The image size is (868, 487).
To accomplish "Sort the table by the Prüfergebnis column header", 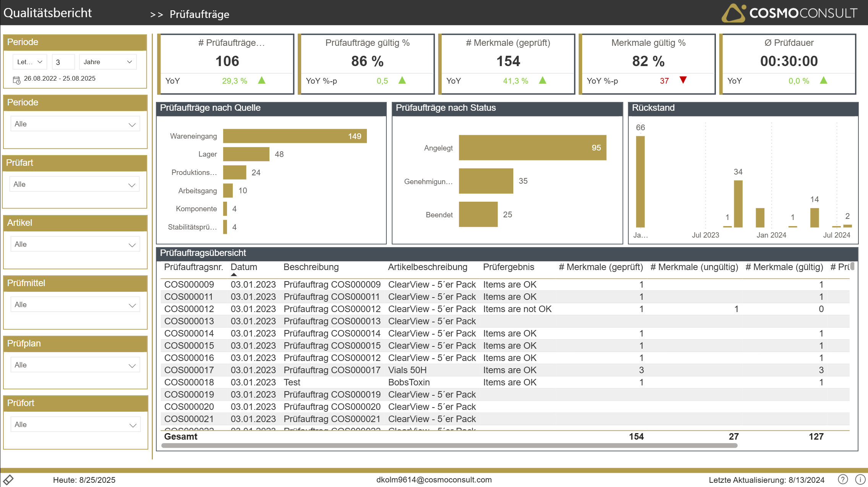I will point(508,267).
